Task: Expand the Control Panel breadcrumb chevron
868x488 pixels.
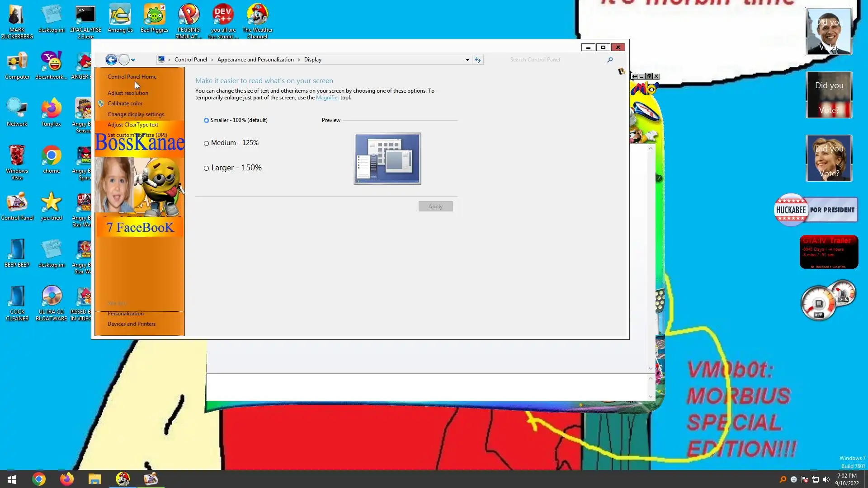Action: pyautogui.click(x=212, y=60)
